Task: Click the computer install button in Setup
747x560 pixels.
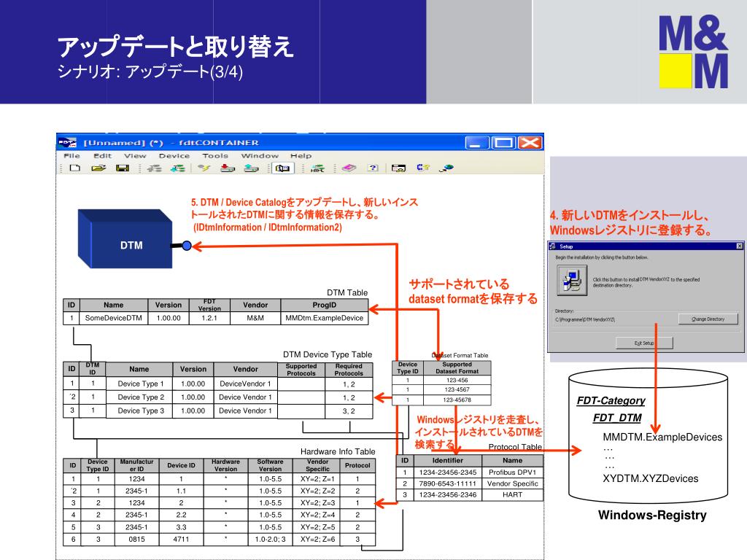Action: [x=572, y=280]
